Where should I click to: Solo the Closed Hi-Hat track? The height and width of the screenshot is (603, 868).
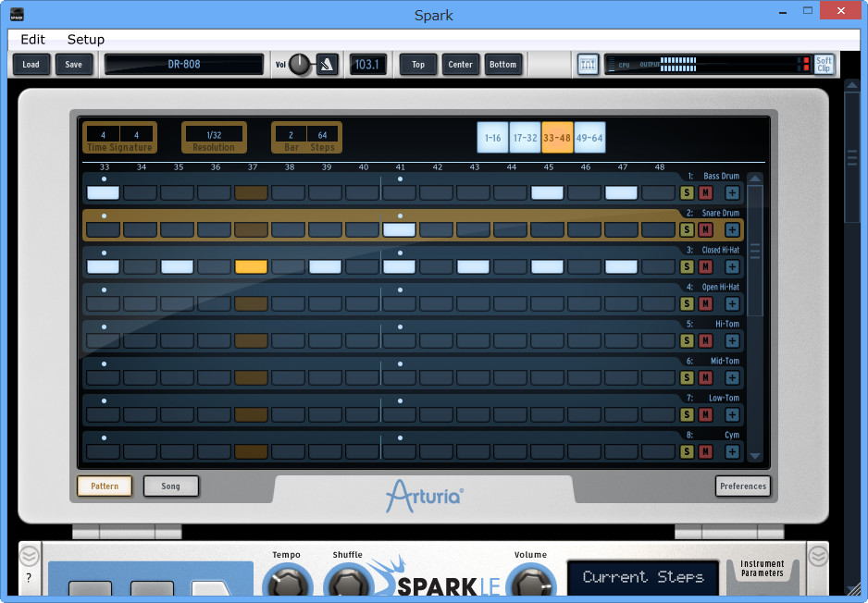(687, 266)
